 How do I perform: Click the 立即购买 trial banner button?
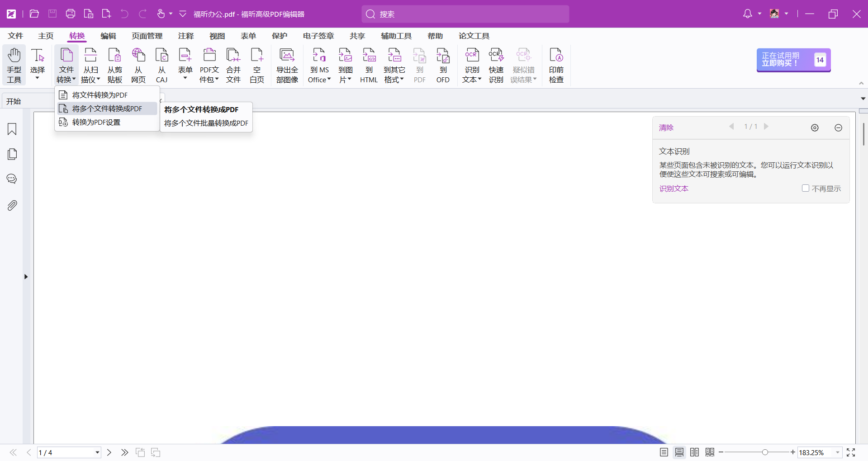794,60
